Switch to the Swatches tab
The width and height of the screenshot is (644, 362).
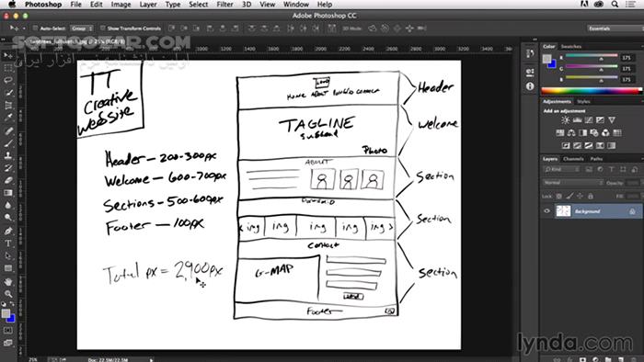571,46
